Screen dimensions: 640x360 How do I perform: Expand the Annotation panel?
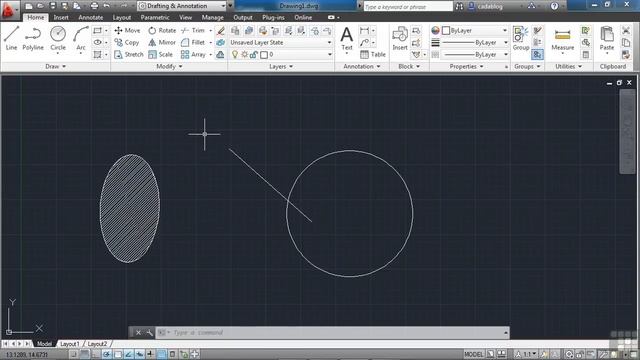[x=362, y=66]
